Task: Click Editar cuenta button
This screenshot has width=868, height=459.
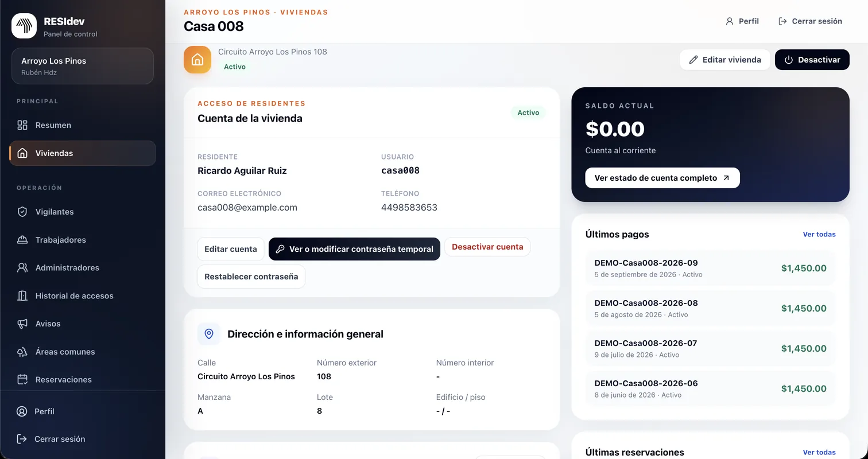Action: (231, 249)
